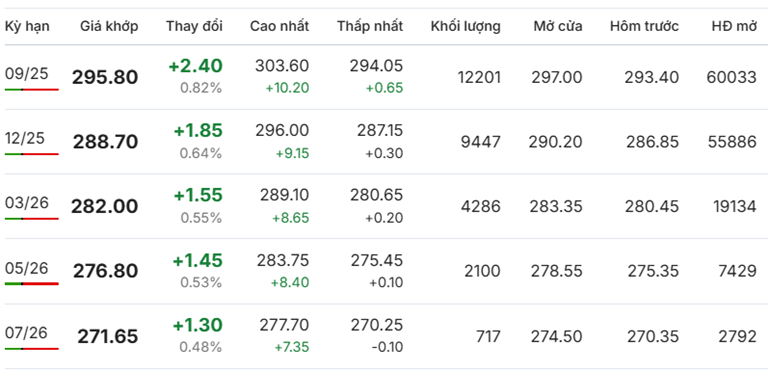Click the +1.85 change value
This screenshot has width=770, height=371.
coord(198,131)
